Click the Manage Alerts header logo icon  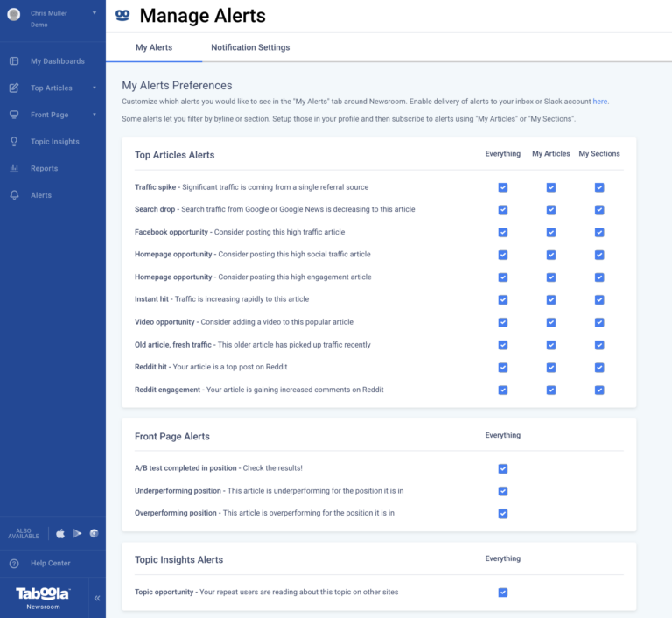point(122,16)
